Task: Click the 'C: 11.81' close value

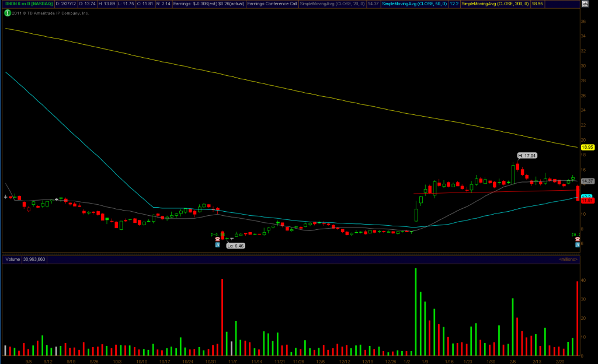Action: (x=145, y=4)
